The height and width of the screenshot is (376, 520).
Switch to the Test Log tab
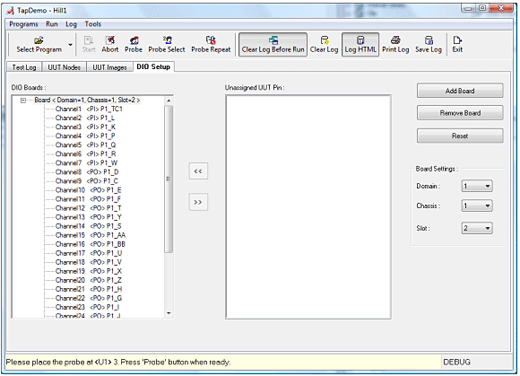pos(24,67)
